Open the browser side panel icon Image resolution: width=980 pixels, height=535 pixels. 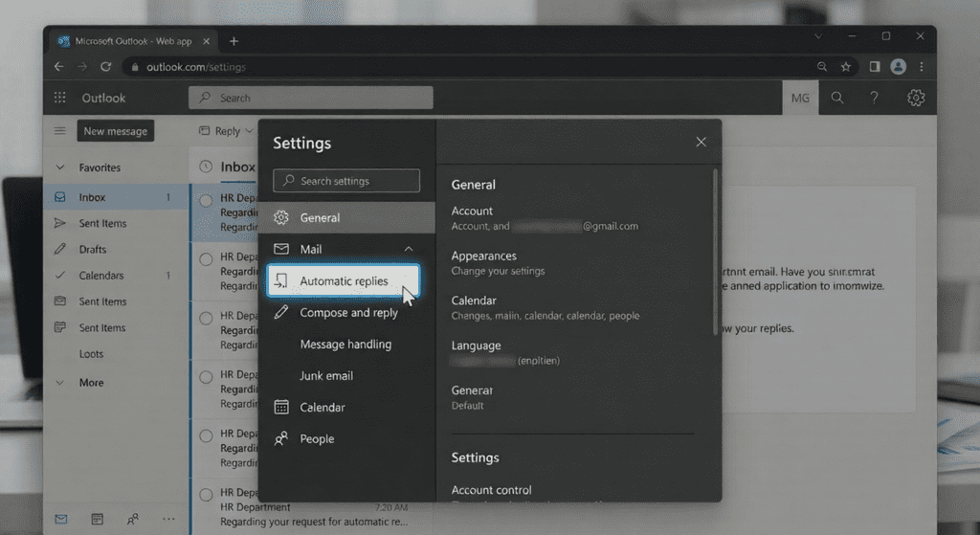pyautogui.click(x=875, y=66)
